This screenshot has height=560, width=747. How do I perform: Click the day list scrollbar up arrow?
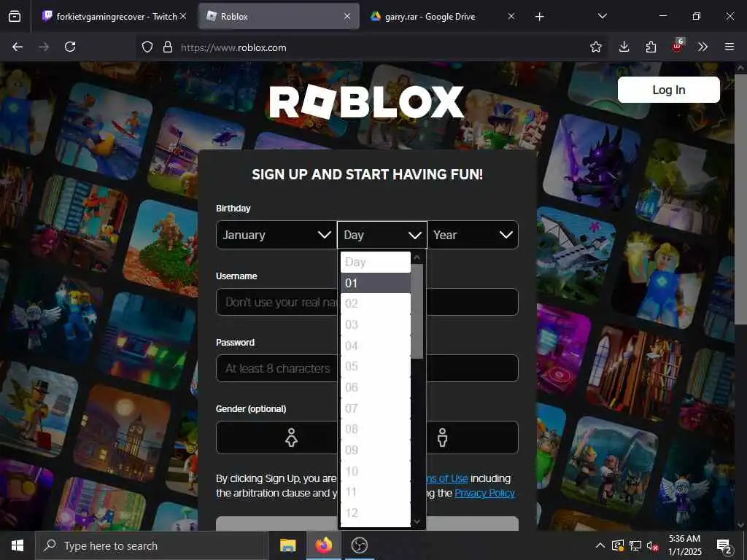pyautogui.click(x=417, y=257)
